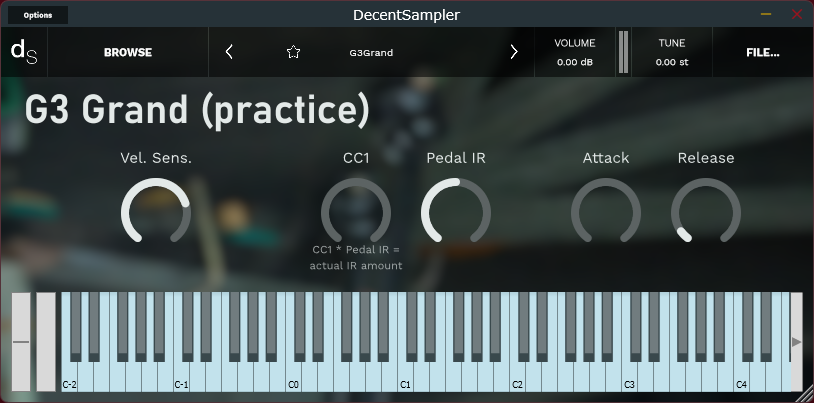Go to previous preset with left arrow
This screenshot has width=814, height=403.
pos(229,52)
